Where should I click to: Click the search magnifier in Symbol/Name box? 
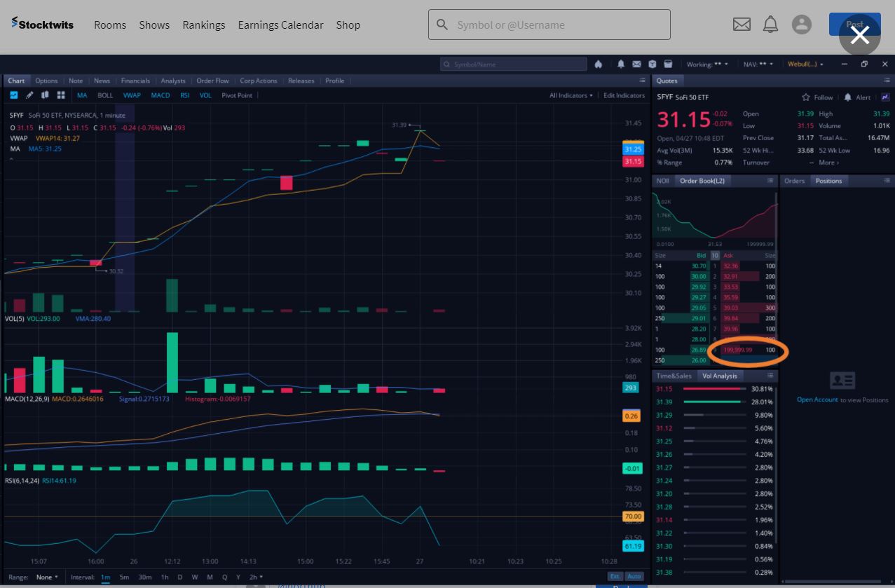[446, 64]
